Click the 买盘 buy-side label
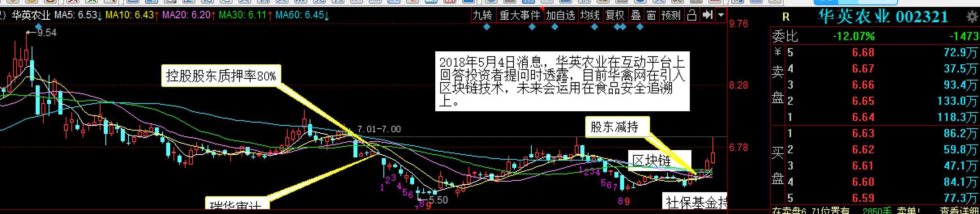The width and height of the screenshot is (980, 214). [778, 165]
